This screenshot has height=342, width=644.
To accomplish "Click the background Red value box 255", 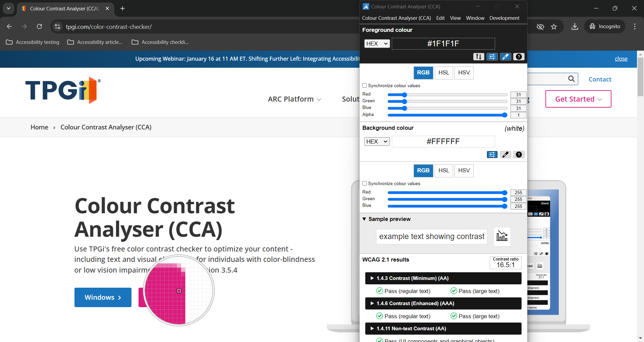I will point(518,192).
